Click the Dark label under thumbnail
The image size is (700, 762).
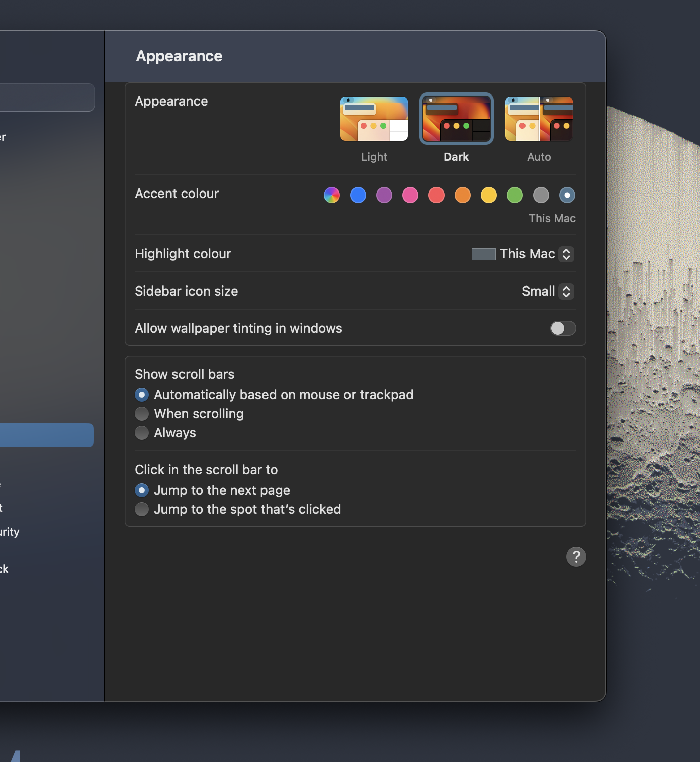[456, 157]
